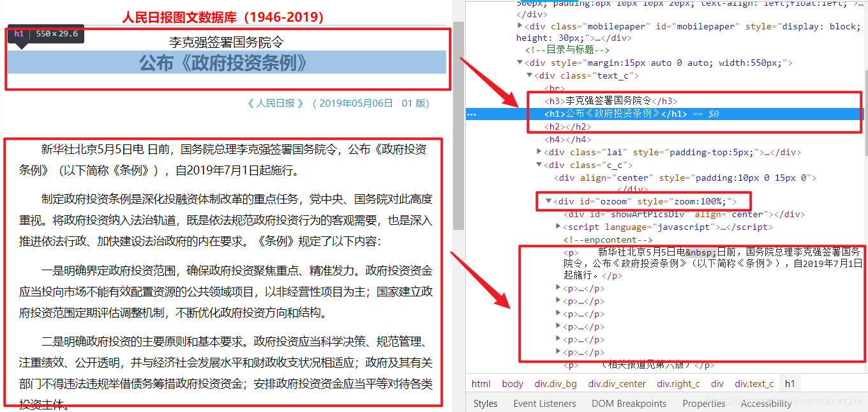
Task: Select the br node in the DOM tree
Action: (555, 88)
